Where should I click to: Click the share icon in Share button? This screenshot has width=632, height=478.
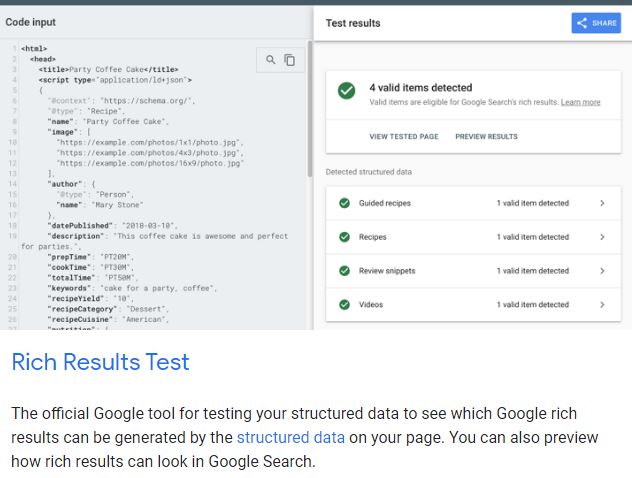pos(582,23)
